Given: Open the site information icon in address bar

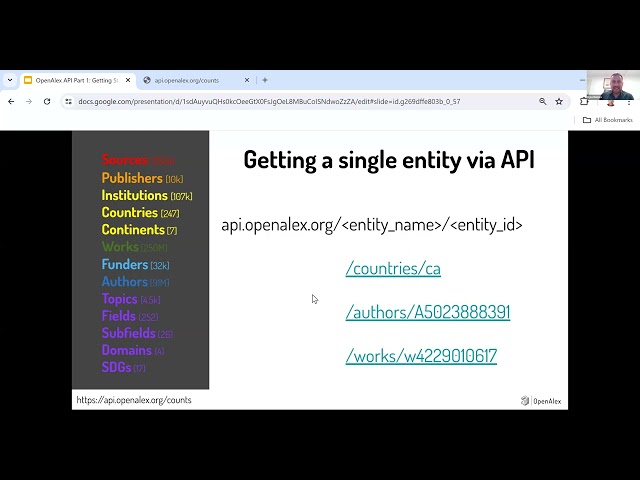Looking at the screenshot, I should point(69,101).
